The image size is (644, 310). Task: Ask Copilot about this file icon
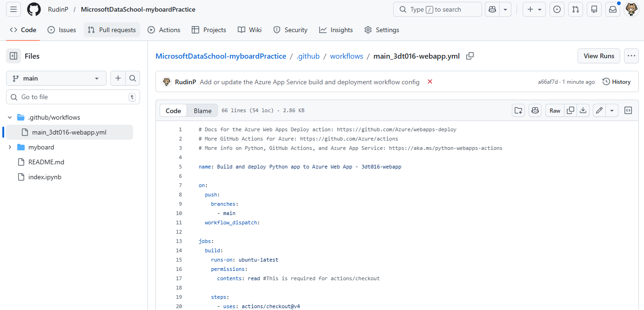(x=535, y=110)
